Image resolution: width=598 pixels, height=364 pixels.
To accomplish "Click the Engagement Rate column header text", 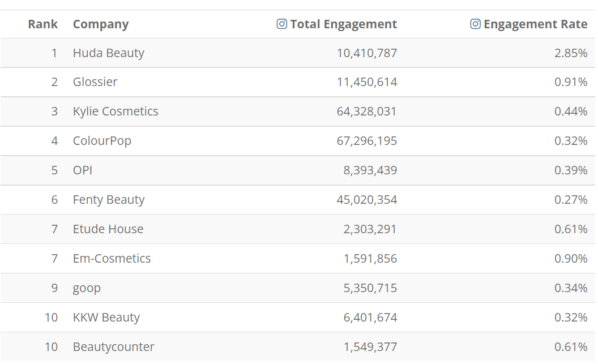I will point(535,24).
